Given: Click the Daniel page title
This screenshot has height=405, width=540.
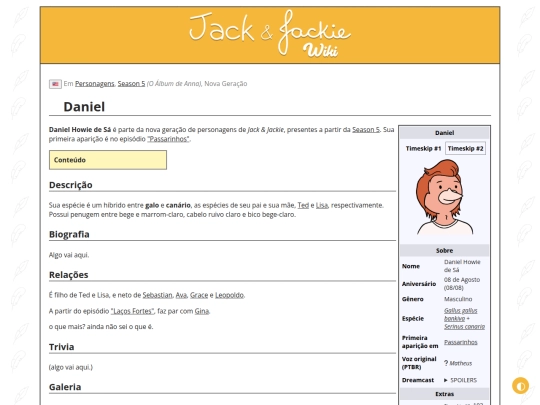Looking at the screenshot, I should pos(84,107).
